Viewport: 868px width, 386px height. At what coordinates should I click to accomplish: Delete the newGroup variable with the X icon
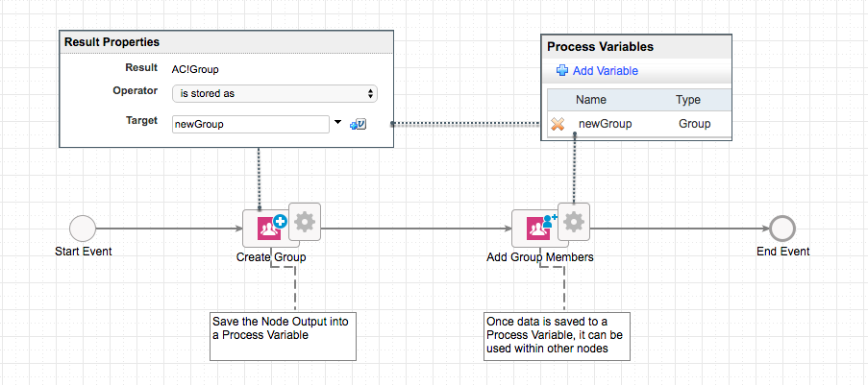(x=558, y=124)
